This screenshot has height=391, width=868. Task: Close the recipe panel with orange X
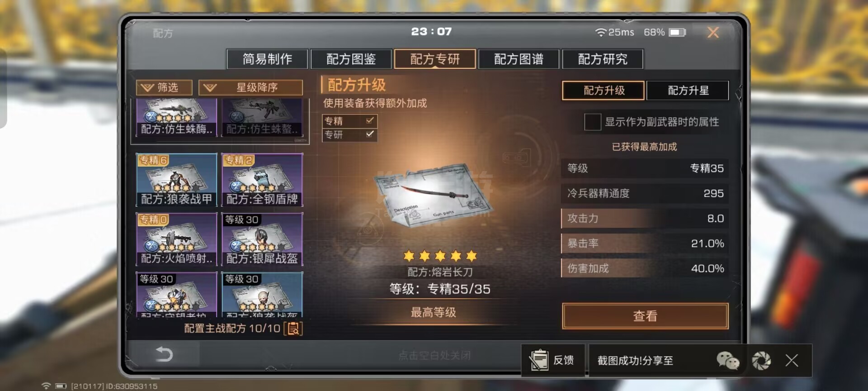pos(713,32)
